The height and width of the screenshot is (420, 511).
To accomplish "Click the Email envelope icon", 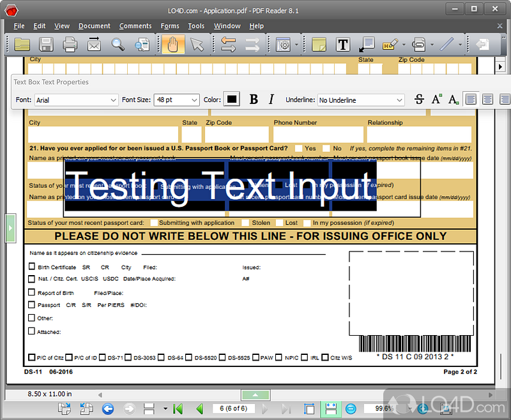I will pos(94,44).
